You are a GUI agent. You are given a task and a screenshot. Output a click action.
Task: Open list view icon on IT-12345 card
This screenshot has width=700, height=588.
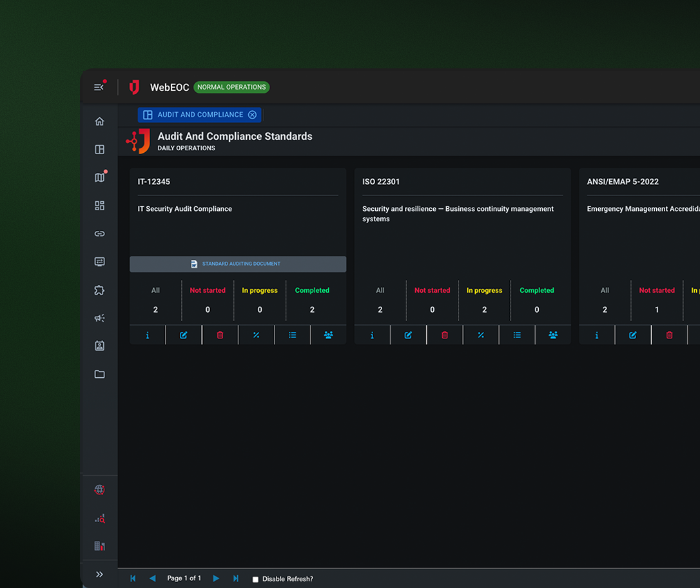(292, 335)
